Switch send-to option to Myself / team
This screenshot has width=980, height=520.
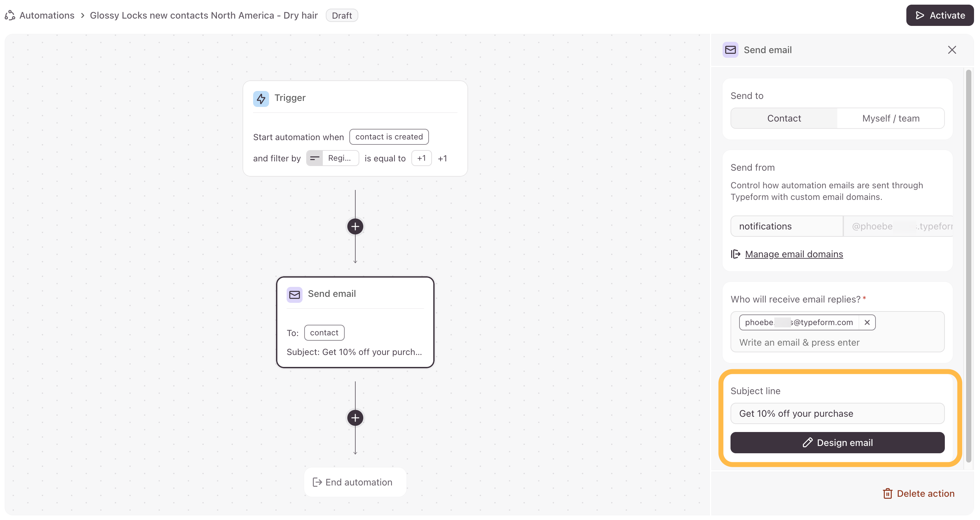pos(891,119)
